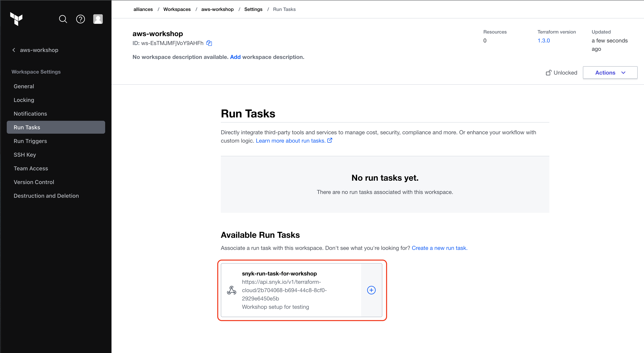Image resolution: width=644 pixels, height=353 pixels.
Task: Click the webhook icon on snyk task card
Action: 232,290
